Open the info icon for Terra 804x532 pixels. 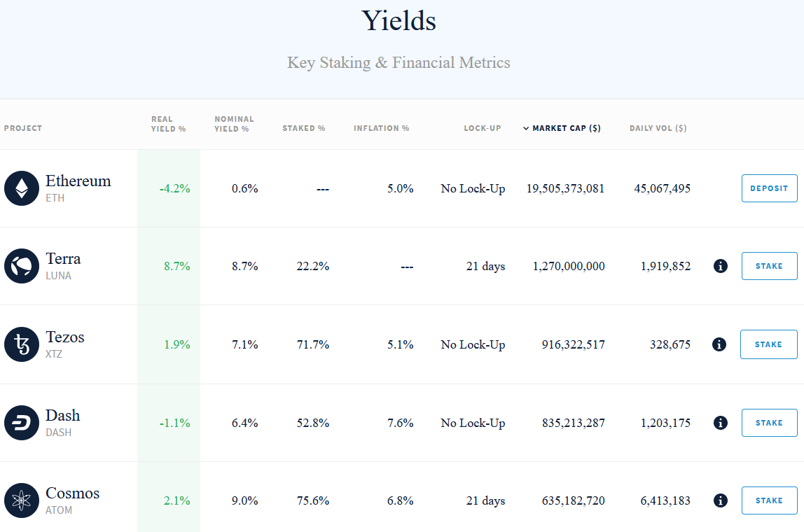[x=720, y=266]
